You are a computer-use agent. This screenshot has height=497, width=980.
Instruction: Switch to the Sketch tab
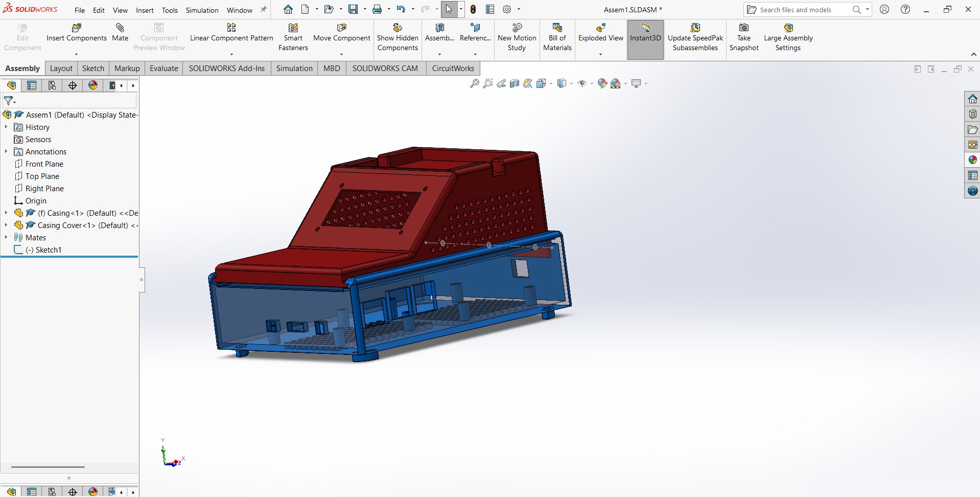tap(93, 68)
